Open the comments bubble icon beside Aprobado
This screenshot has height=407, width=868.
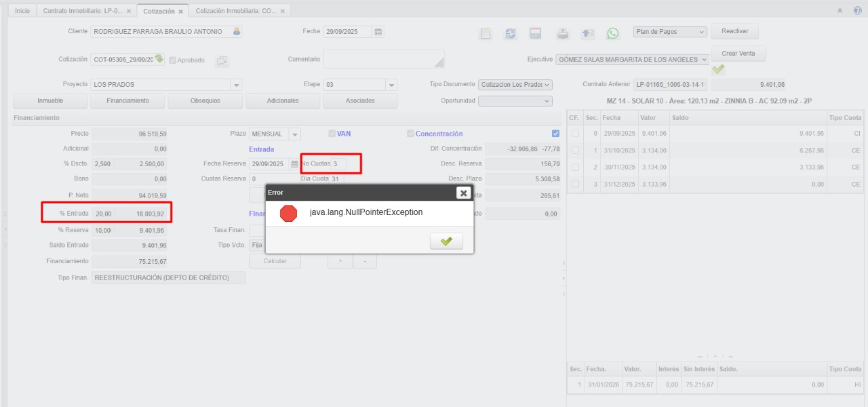(222, 61)
